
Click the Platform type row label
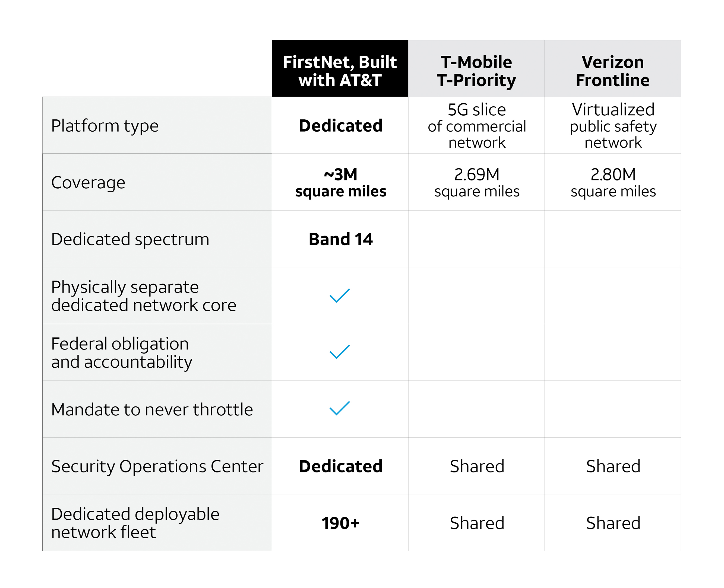point(105,126)
